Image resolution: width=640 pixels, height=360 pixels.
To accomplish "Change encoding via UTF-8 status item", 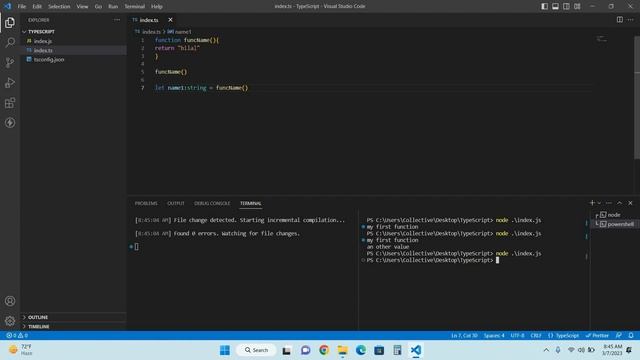I will (x=518, y=336).
